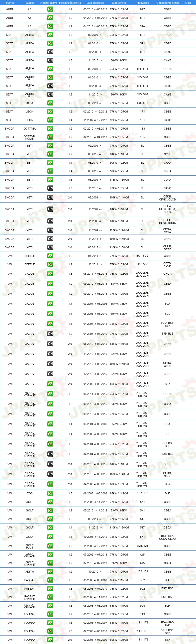This screenshot has width=196, height=644.
Task: Click the Opis column header
Action: tap(188, 3)
